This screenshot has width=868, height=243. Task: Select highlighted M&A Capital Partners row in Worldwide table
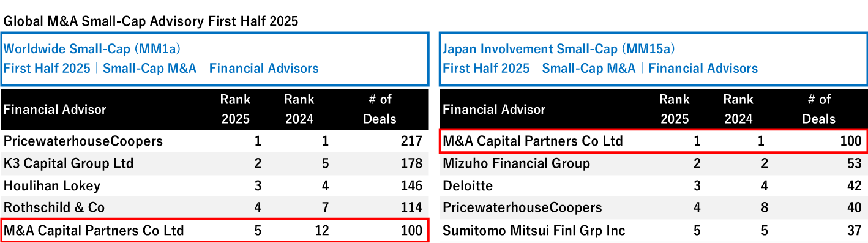214,230
